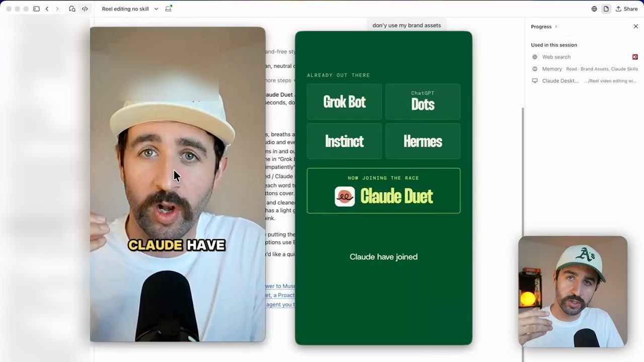Click the 'Used in this session' heading
Viewport: 644px width, 362px height.
coord(554,45)
